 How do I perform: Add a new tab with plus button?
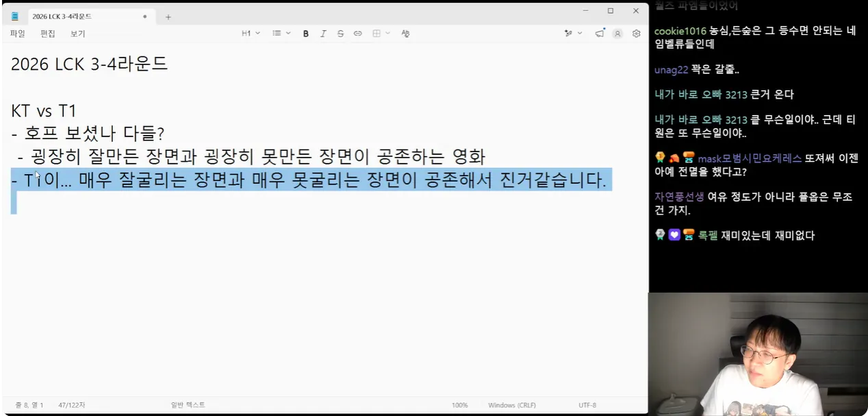pos(168,16)
